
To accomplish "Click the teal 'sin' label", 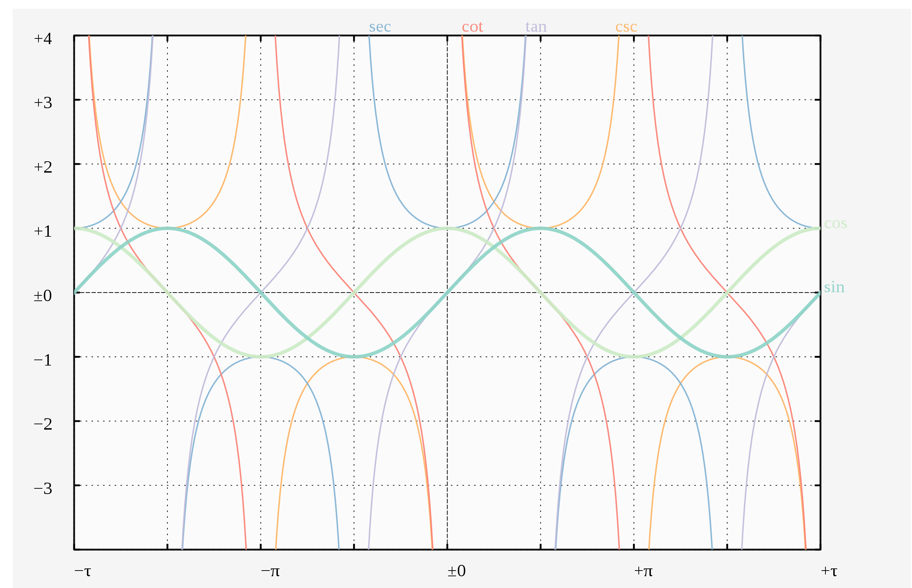I will (834, 287).
